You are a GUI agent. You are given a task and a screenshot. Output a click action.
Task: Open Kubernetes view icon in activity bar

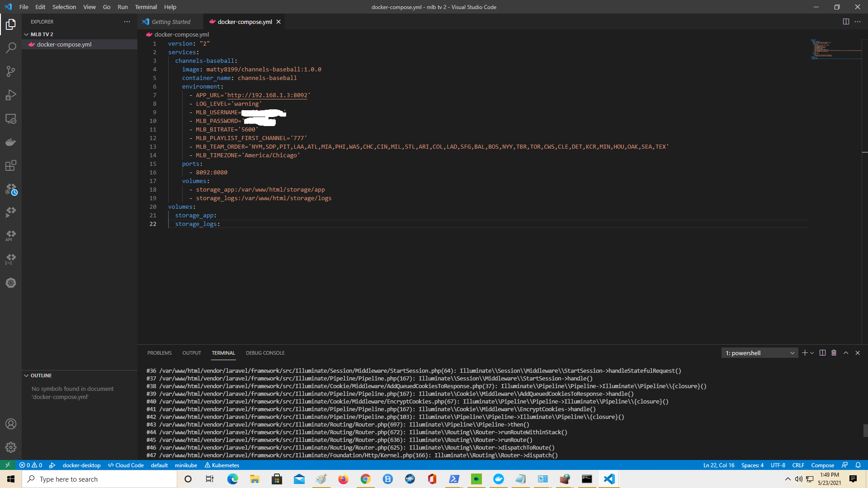11,283
